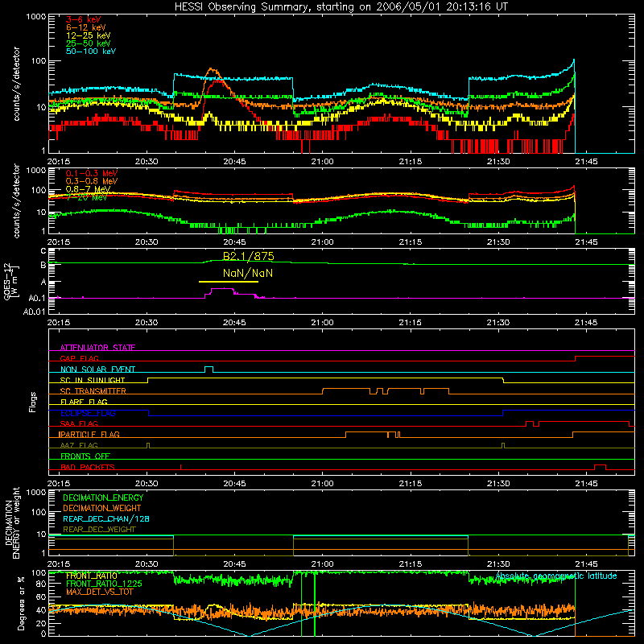This screenshot has height=644, width=644.
Task: Select the ECLIPSE_FLAG label
Action: tap(88, 413)
